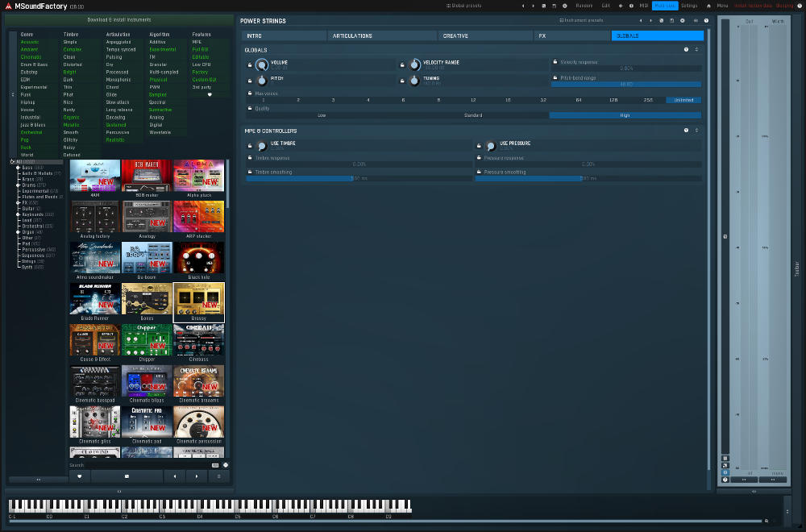Click the lock icon beside Volume knob
806x532 pixels.
250,64
